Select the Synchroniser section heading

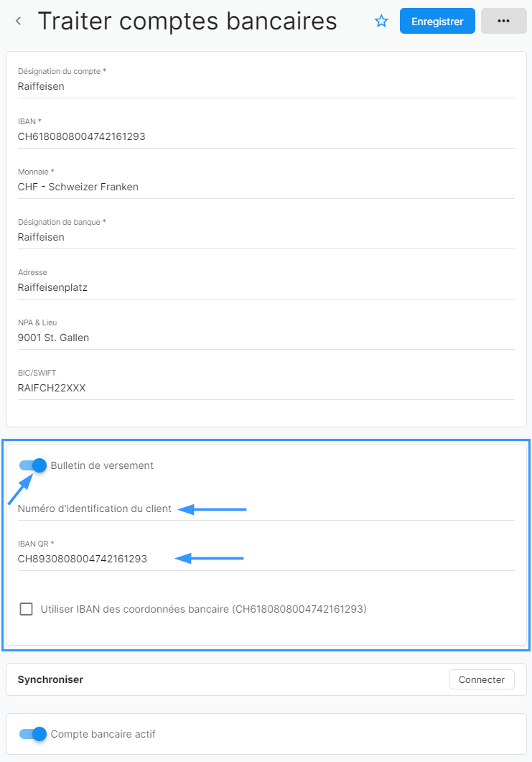click(50, 679)
